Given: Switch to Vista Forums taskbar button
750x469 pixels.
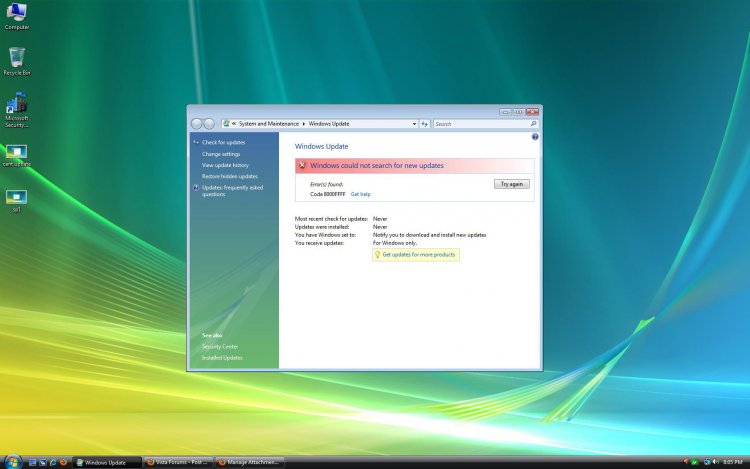Looking at the screenshot, I should pyautogui.click(x=178, y=462).
